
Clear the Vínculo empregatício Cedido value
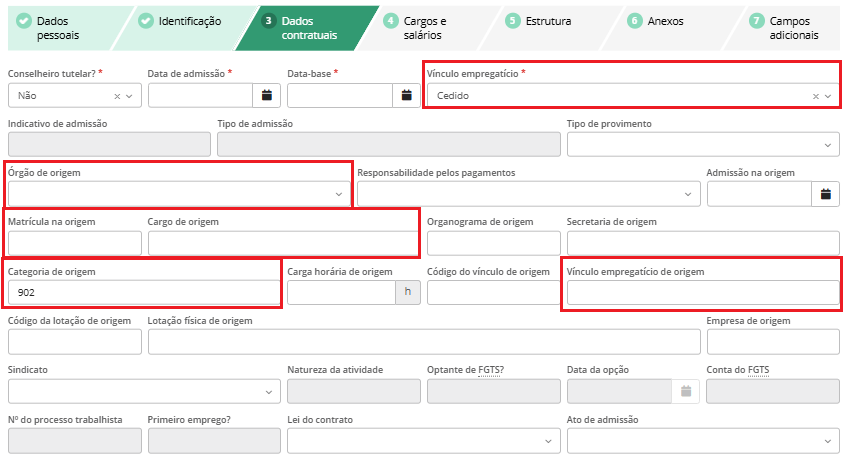point(816,96)
